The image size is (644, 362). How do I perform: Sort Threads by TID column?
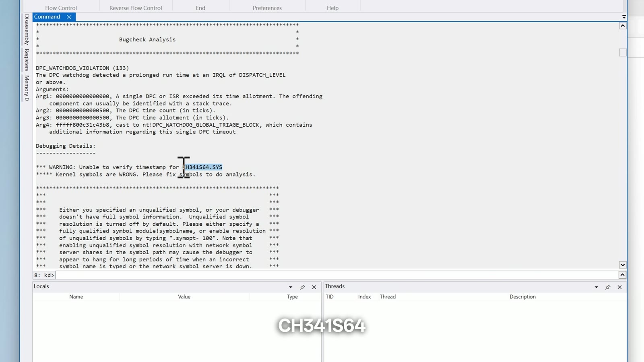(x=330, y=297)
